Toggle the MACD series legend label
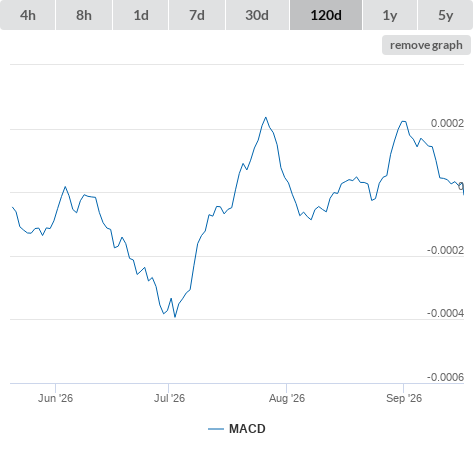The width and height of the screenshot is (474, 455). (247, 429)
